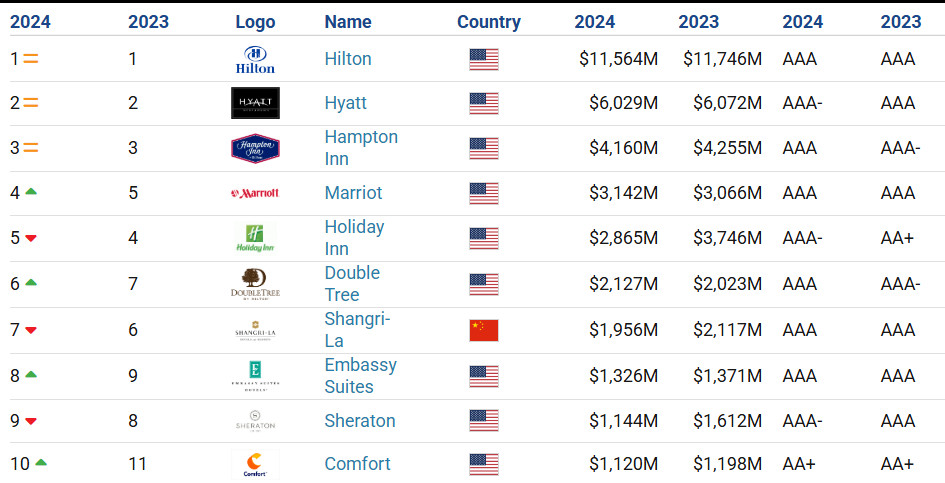Click the Sheraton logo
This screenshot has height=483, width=945.
(255, 421)
